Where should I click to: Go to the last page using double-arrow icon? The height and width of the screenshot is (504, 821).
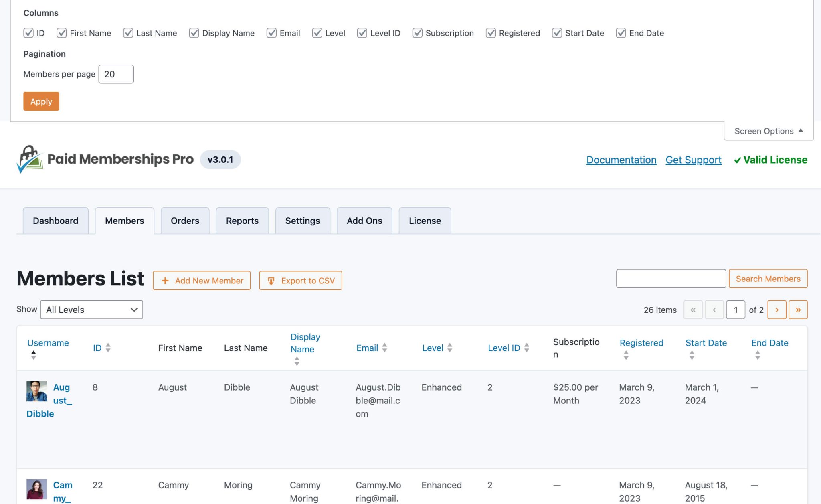click(798, 310)
